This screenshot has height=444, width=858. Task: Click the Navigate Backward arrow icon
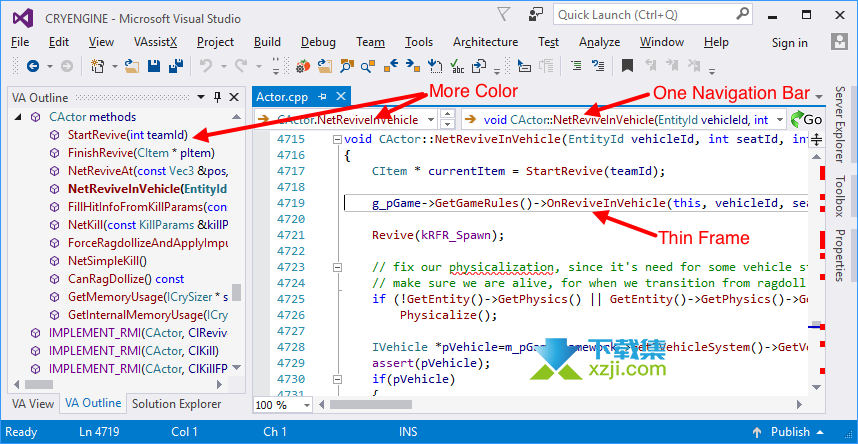click(x=33, y=67)
